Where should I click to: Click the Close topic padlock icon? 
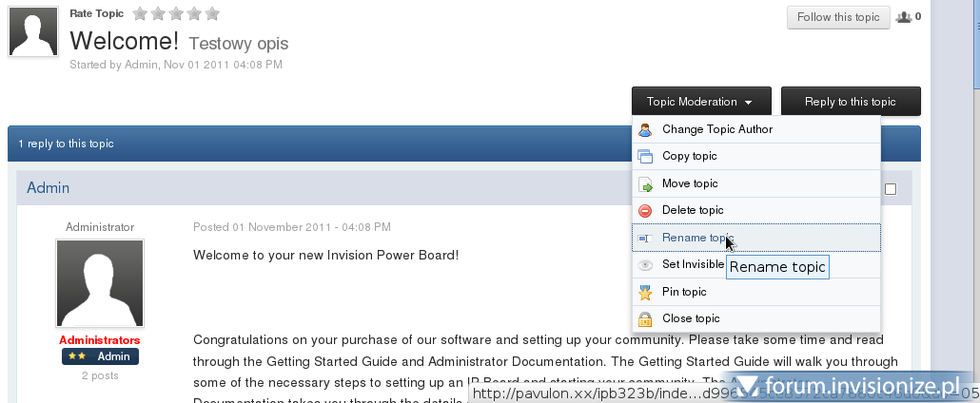645,318
